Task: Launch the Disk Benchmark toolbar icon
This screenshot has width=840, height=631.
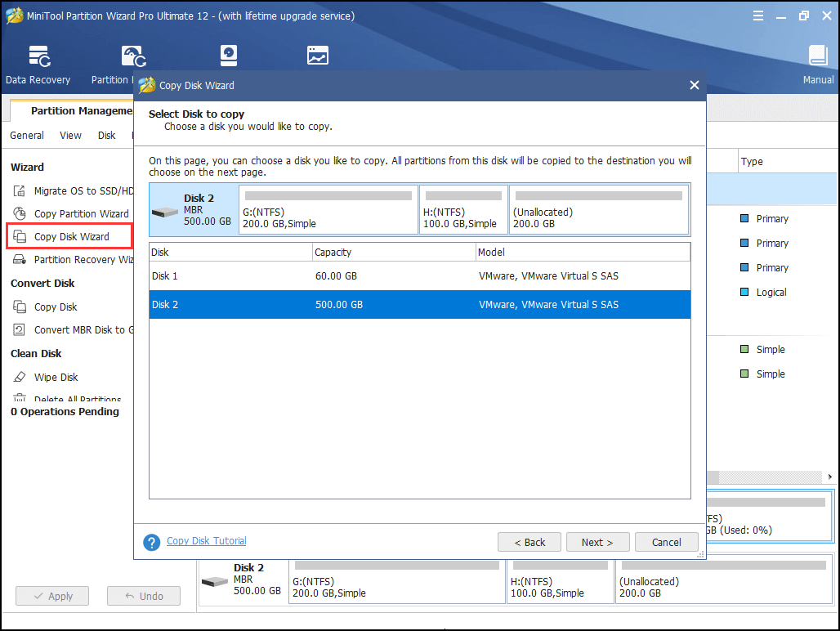Action: click(229, 56)
